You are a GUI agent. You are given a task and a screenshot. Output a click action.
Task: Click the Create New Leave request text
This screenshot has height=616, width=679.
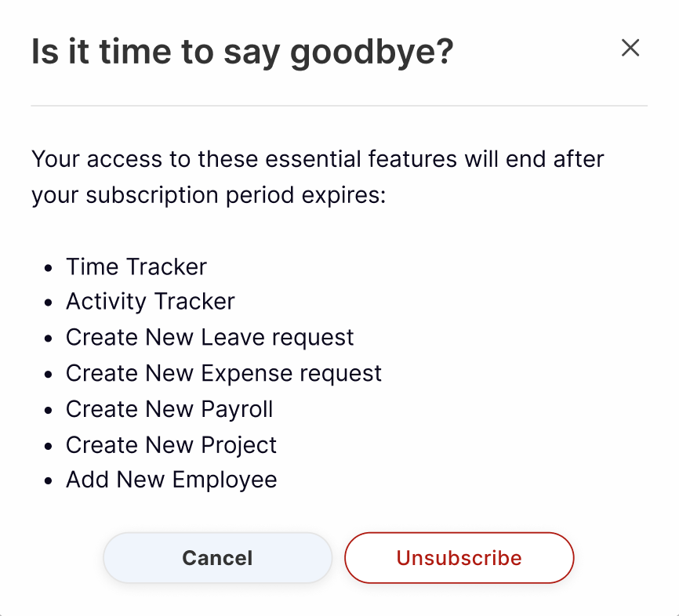tap(210, 338)
